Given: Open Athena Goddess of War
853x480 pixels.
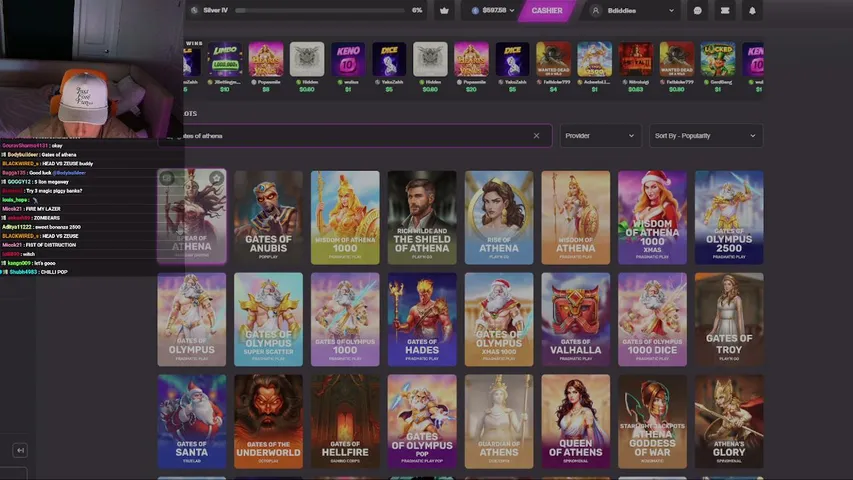Looking at the screenshot, I should [652, 421].
